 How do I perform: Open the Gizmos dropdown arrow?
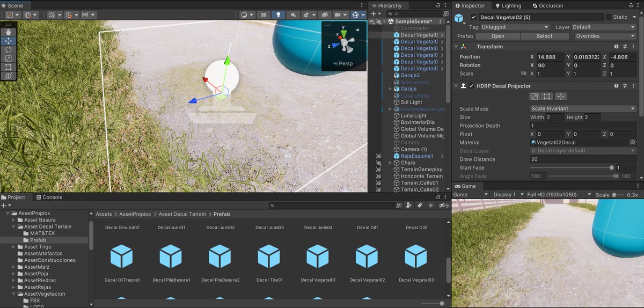click(x=363, y=15)
